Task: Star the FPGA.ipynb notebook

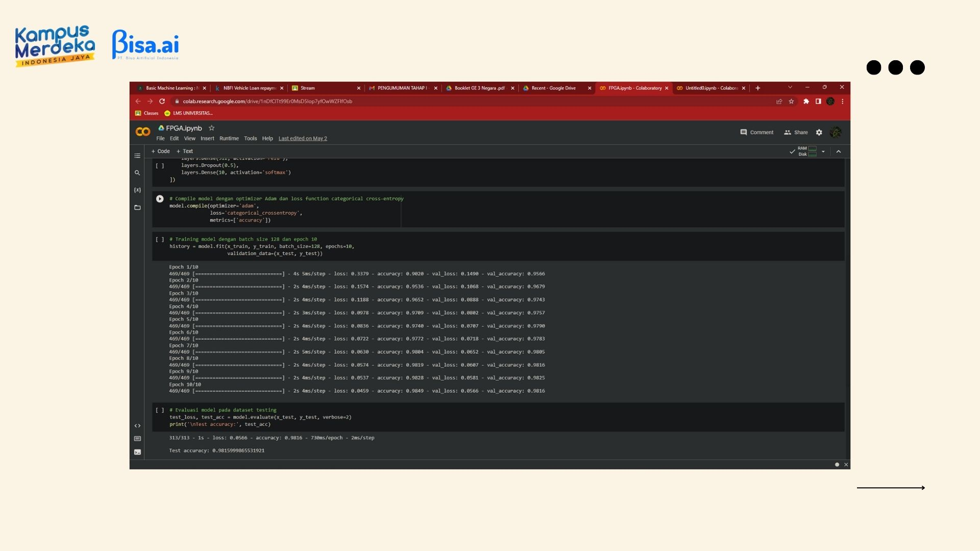Action: [x=211, y=128]
